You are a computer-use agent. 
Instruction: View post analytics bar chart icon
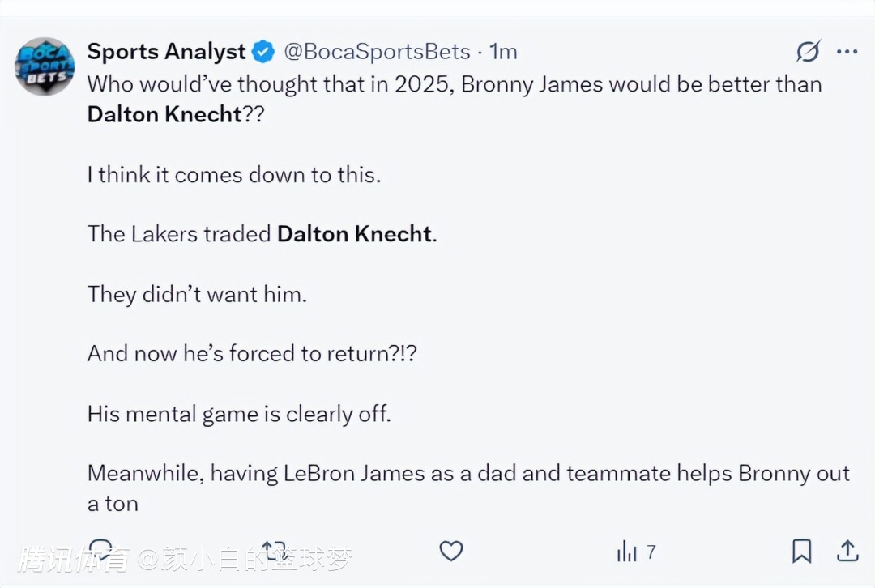pyautogui.click(x=627, y=552)
